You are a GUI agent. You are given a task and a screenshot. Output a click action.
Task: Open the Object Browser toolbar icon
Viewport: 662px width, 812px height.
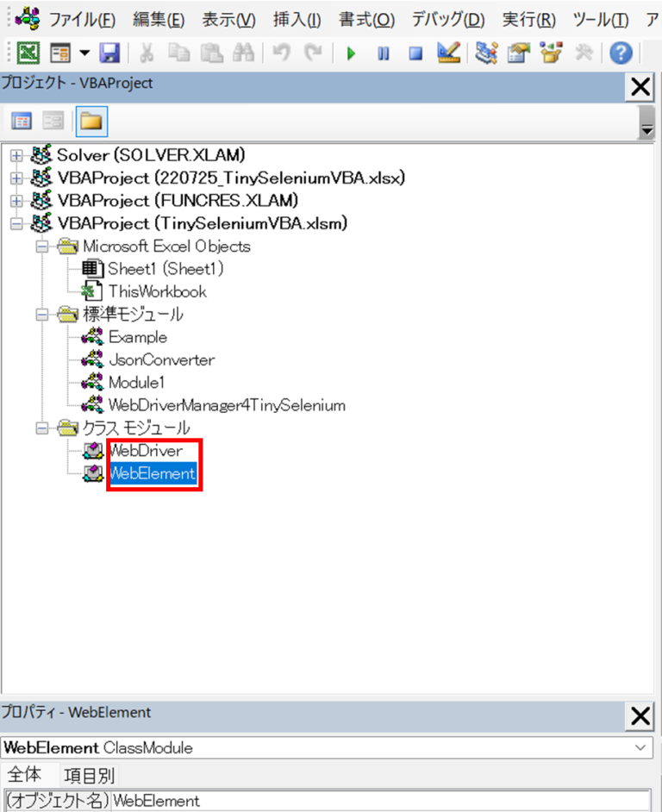(x=550, y=53)
